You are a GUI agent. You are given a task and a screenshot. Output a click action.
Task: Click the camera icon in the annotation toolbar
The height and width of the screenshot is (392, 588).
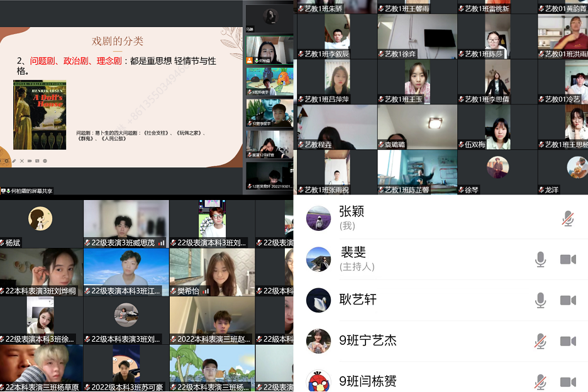pos(30,161)
